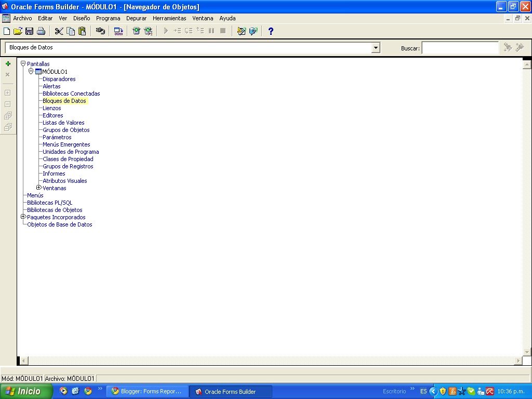This screenshot has width=532, height=399.
Task: Click the Collapse All icon in side toolbar
Action: click(8, 127)
